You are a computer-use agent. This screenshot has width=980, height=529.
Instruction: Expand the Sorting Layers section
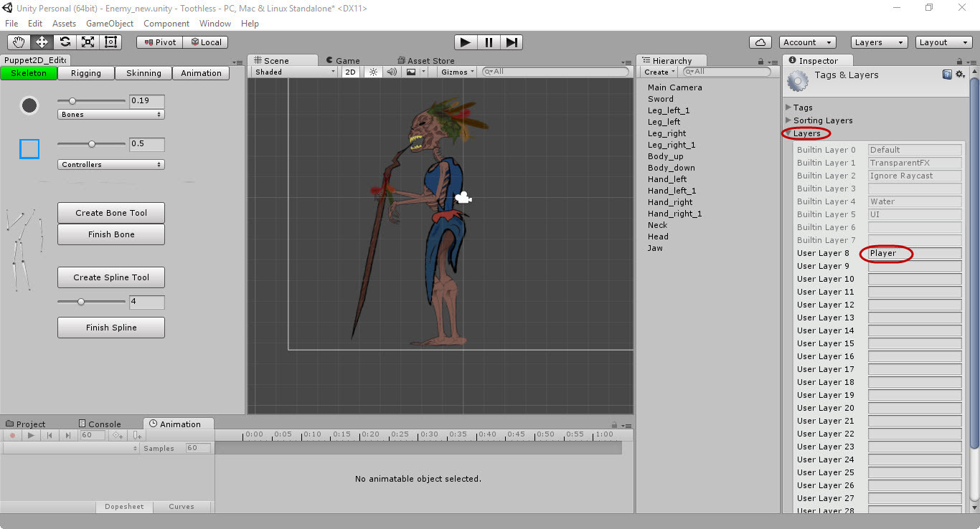822,120
